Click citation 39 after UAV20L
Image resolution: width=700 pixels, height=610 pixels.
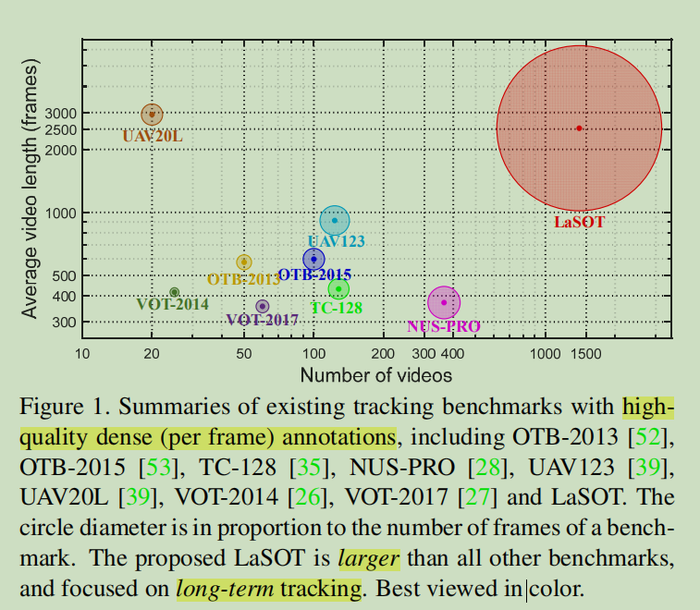(138, 497)
